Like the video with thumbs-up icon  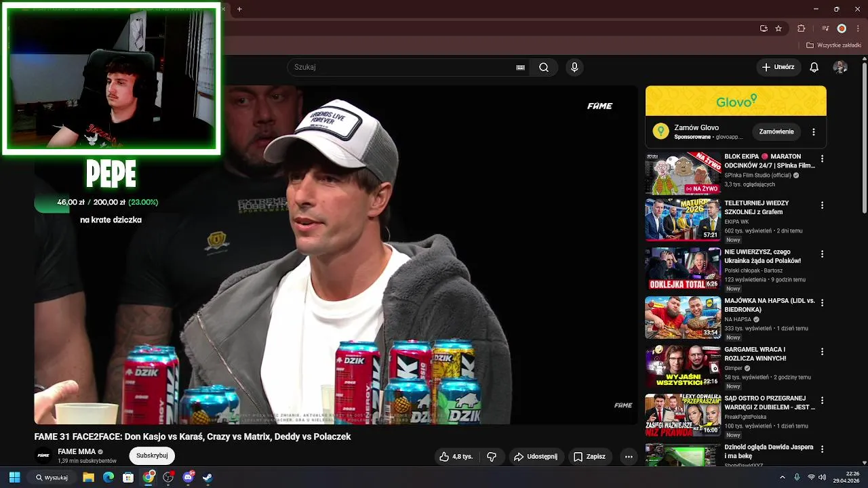tap(456, 457)
